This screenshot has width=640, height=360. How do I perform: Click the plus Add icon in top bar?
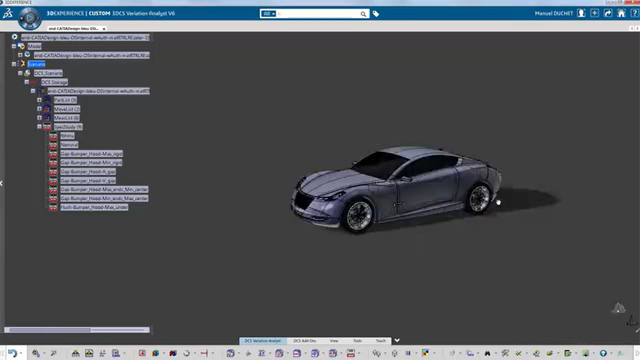click(x=595, y=13)
